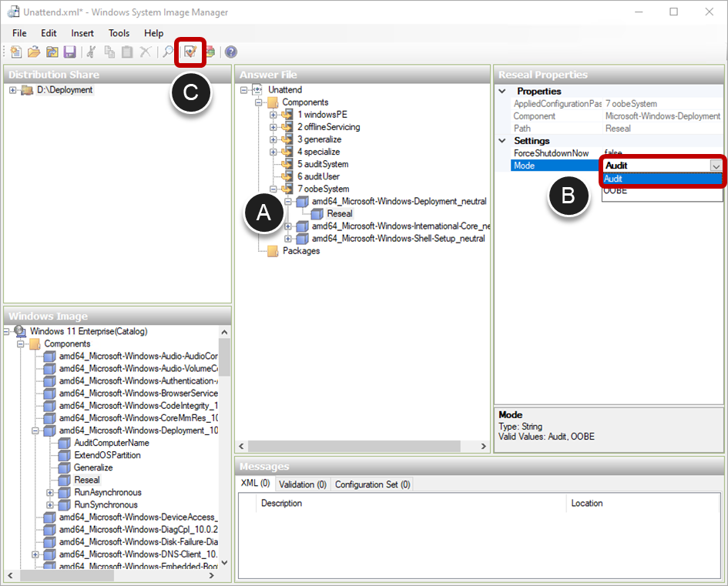Viewport: 728px width, 586px height.
Task: Choose OOBE from the Mode list
Action: tap(616, 191)
